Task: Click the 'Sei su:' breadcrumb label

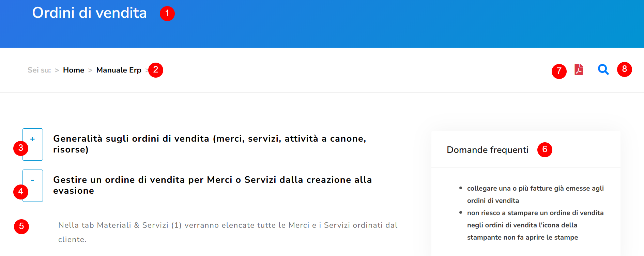Action: click(x=39, y=70)
